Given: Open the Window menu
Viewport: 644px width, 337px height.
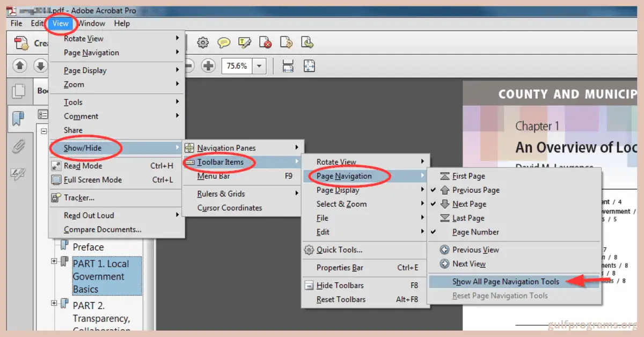Looking at the screenshot, I should coord(91,23).
